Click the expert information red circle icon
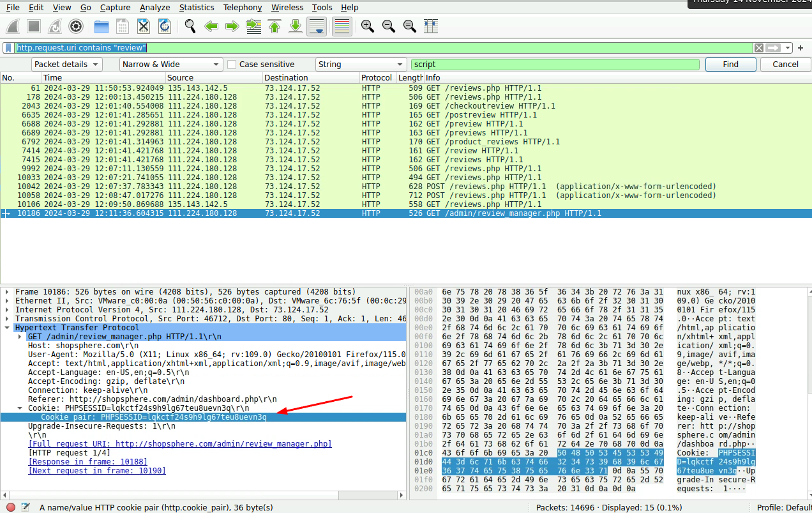 (x=11, y=507)
